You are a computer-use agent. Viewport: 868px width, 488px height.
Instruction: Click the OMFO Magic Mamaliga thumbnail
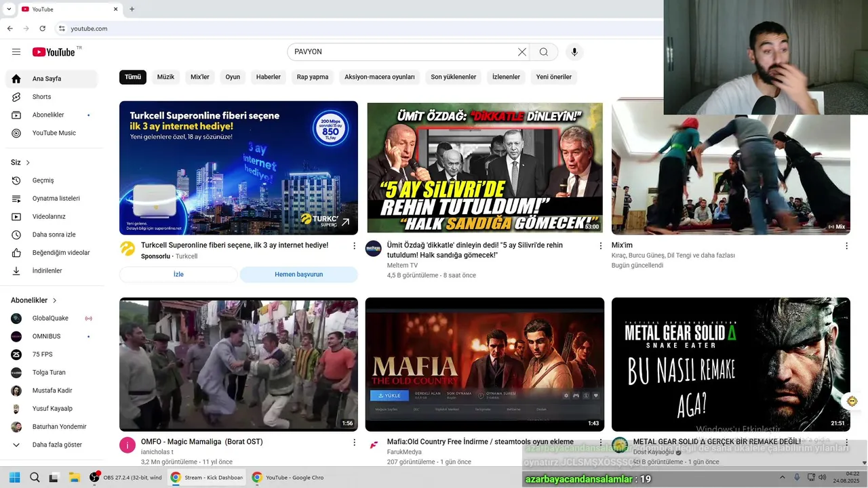(x=239, y=365)
